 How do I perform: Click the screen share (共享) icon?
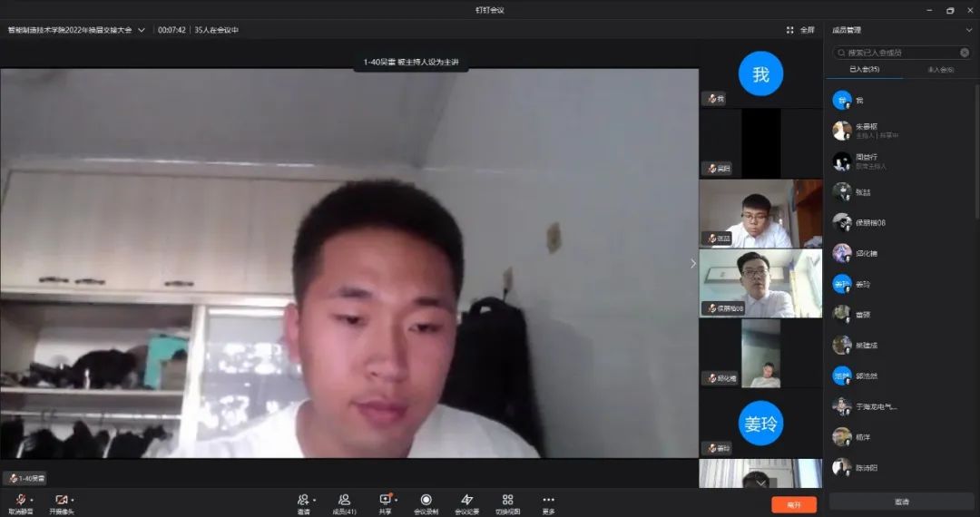coord(386,500)
